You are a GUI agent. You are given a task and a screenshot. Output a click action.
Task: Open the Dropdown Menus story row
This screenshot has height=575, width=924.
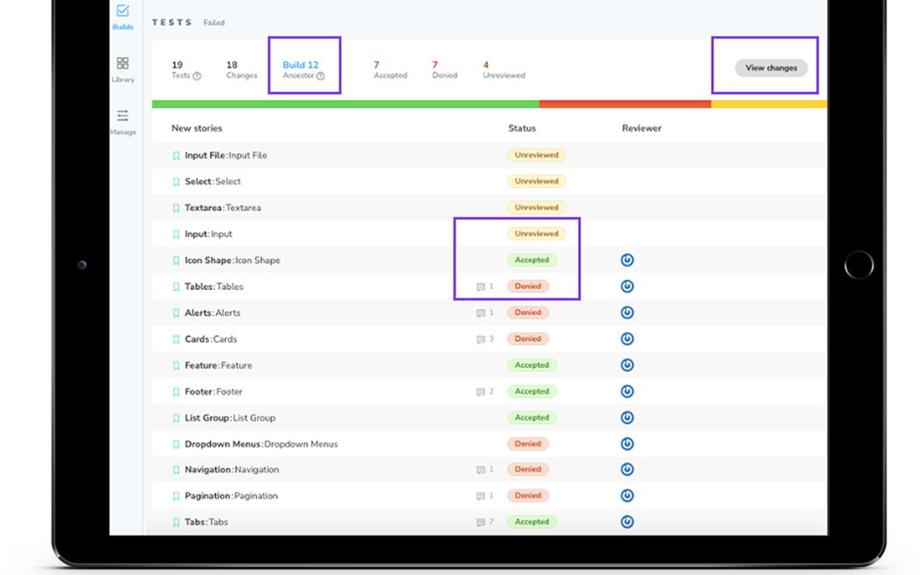tap(261, 444)
